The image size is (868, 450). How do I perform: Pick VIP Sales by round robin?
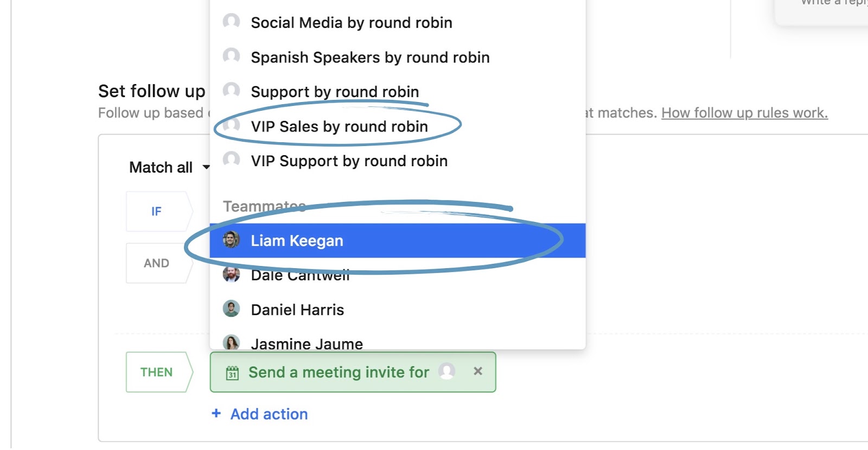(339, 126)
